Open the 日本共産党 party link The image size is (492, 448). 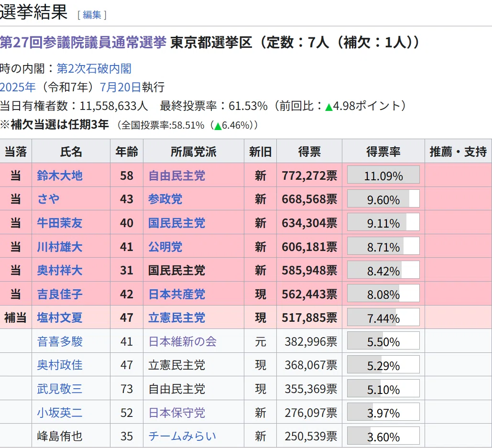click(x=176, y=294)
